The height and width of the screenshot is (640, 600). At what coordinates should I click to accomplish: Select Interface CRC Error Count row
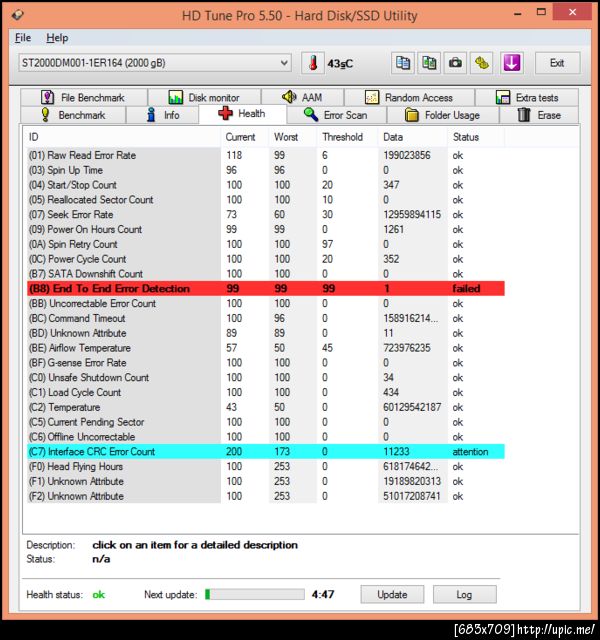click(x=266, y=451)
